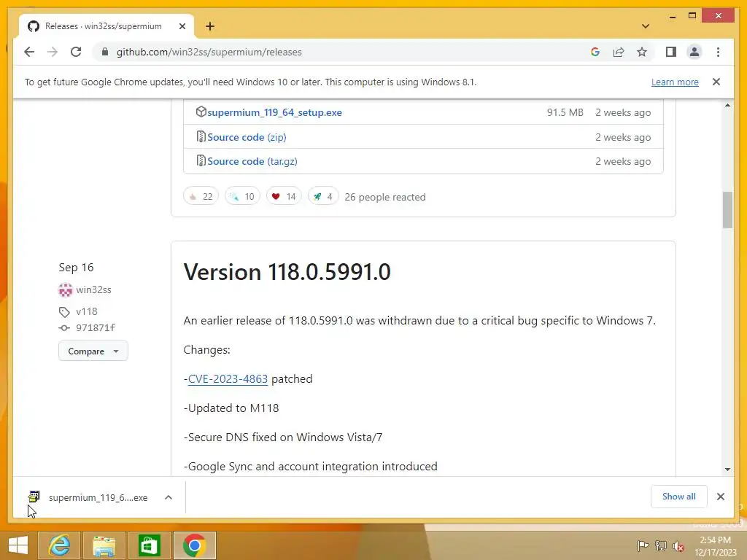Open the win32ss author profile
This screenshot has width=747, height=560.
coord(93,289)
